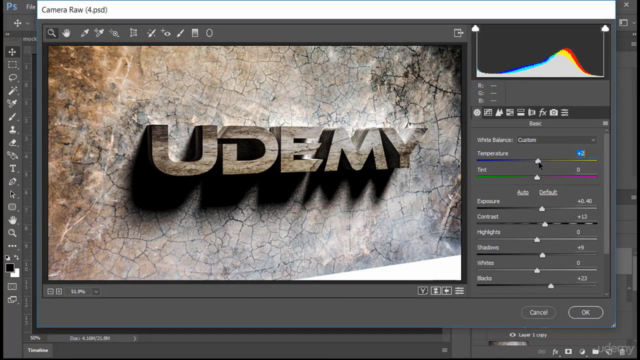Hide the Layer 1 copy layer
The height and width of the screenshot is (360, 640).
coord(512,335)
